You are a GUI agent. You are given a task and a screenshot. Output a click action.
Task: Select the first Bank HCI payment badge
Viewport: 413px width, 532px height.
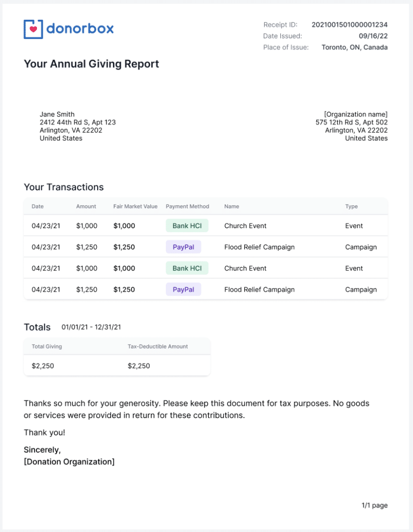[187, 225]
